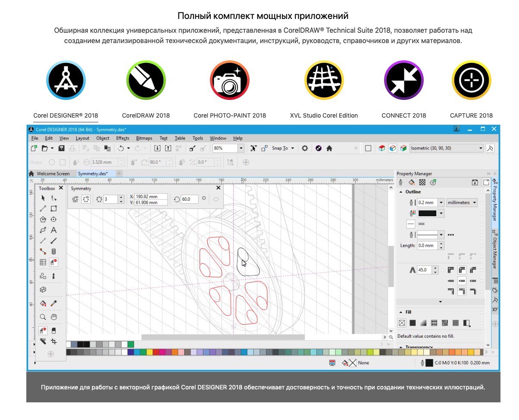The width and height of the screenshot is (519, 420).
Task: Open the XVL Studio Corel Edition tab
Action: coord(324,115)
